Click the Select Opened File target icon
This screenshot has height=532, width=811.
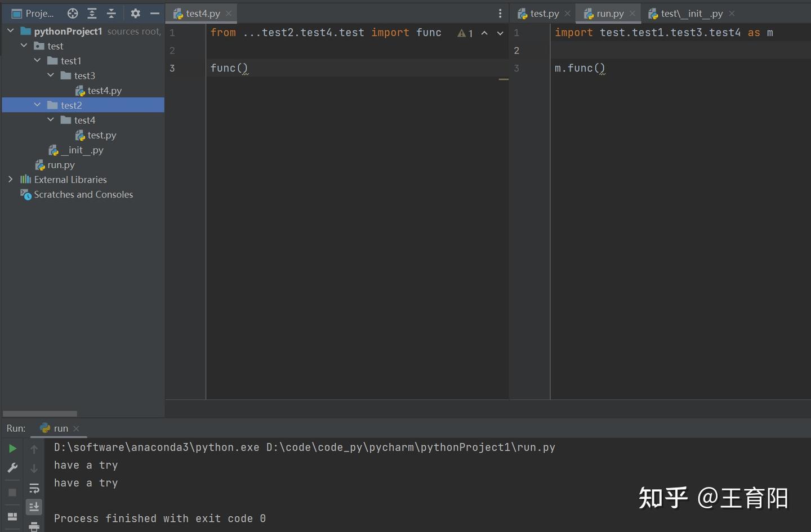[x=73, y=14]
